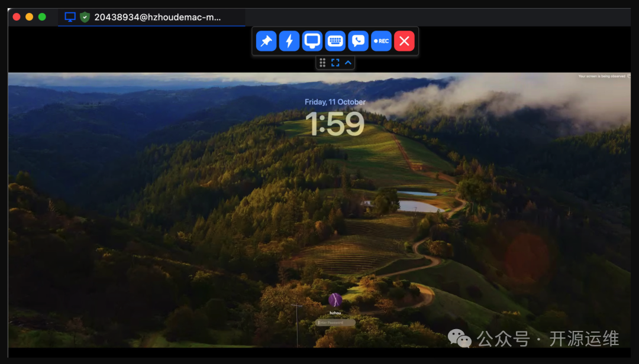Open the lightning bolt actions menu
Viewport: 639px width, 364px height.
[x=289, y=41]
